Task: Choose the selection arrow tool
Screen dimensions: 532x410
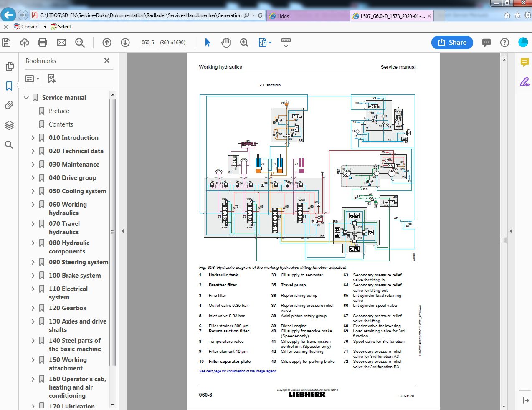Action: coord(208,43)
